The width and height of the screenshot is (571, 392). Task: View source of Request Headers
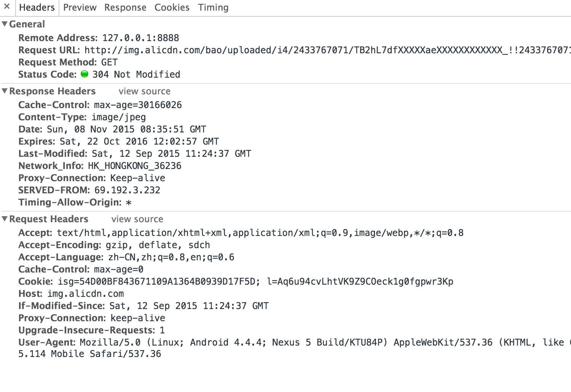[x=137, y=219]
